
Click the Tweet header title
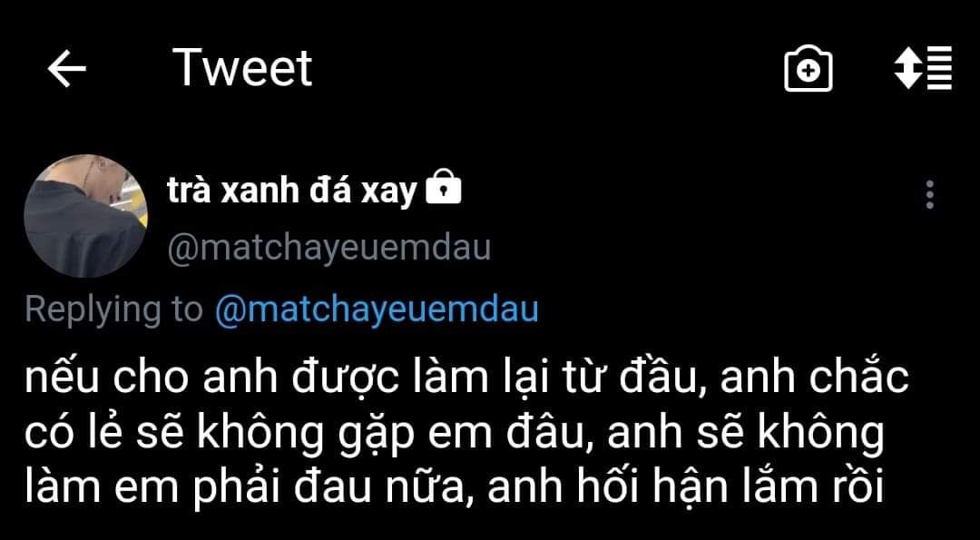pos(243,68)
